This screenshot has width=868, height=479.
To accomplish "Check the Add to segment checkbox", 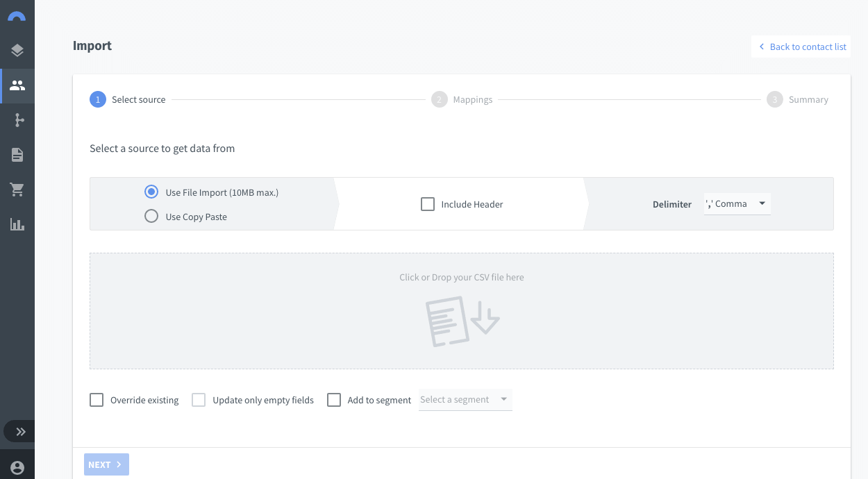I will point(334,400).
